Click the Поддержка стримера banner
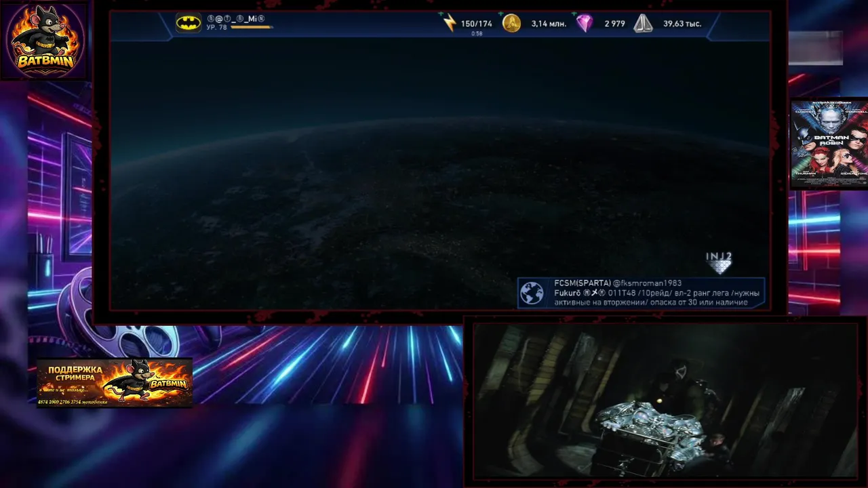Screen dimensions: 868x488 (115, 383)
